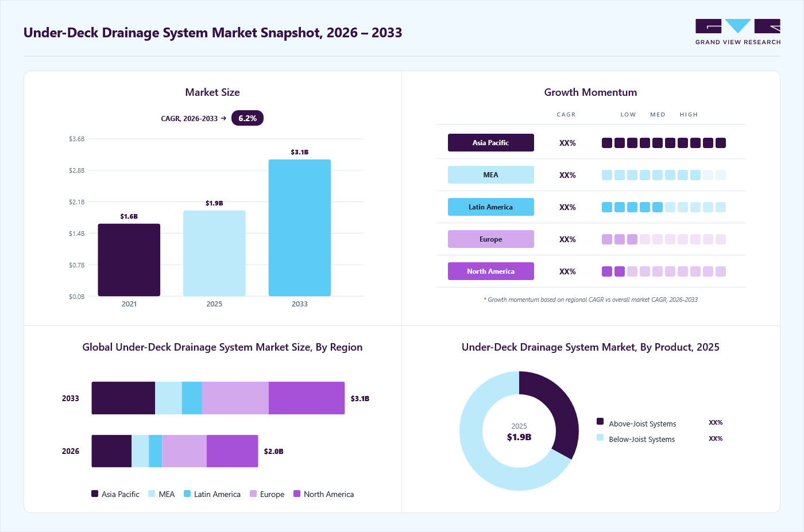Click the Asia Pacific region label
The image size is (804, 532).
click(491, 143)
